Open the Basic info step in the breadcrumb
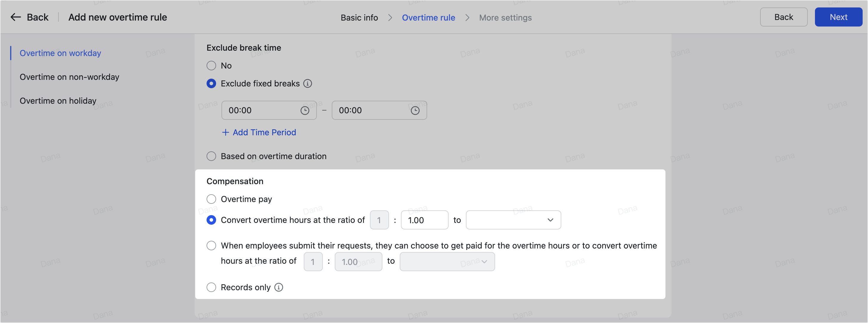Image resolution: width=868 pixels, height=323 pixels. (359, 17)
